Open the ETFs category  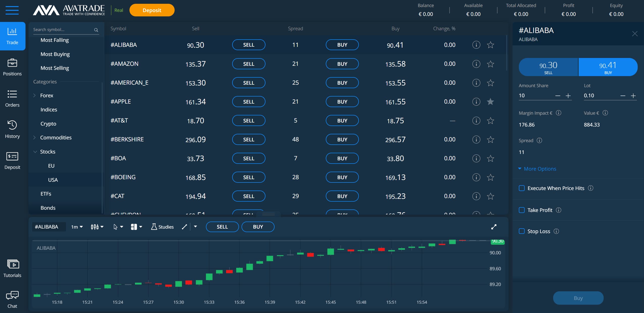tap(46, 194)
